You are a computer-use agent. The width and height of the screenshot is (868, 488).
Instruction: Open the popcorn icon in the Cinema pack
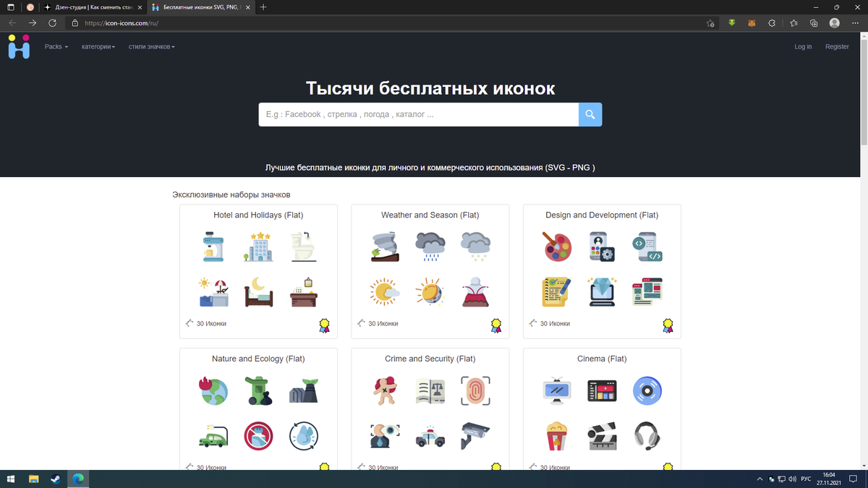[556, 435]
